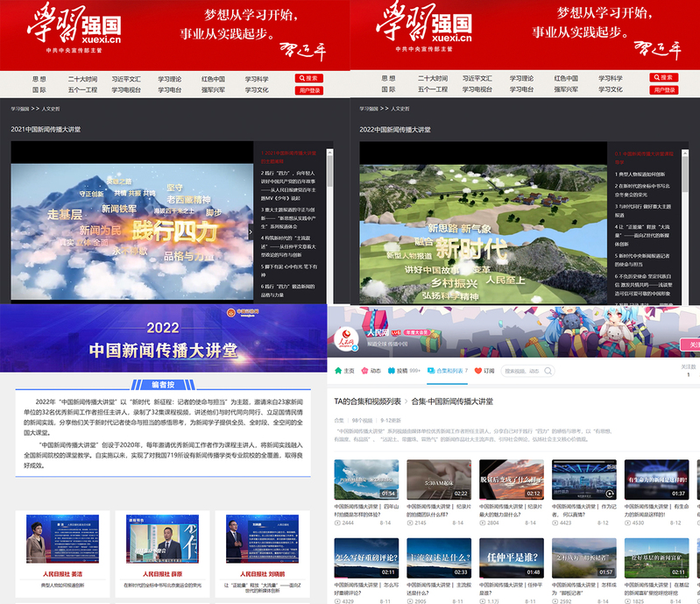
Task: Open 五个一工程 menu on the 2022 page
Action: [x=433, y=89]
